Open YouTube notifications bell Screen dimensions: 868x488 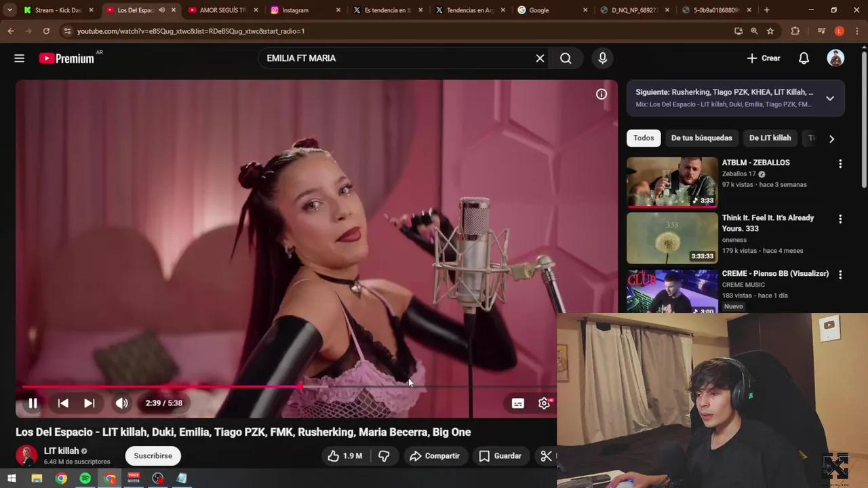point(804,58)
